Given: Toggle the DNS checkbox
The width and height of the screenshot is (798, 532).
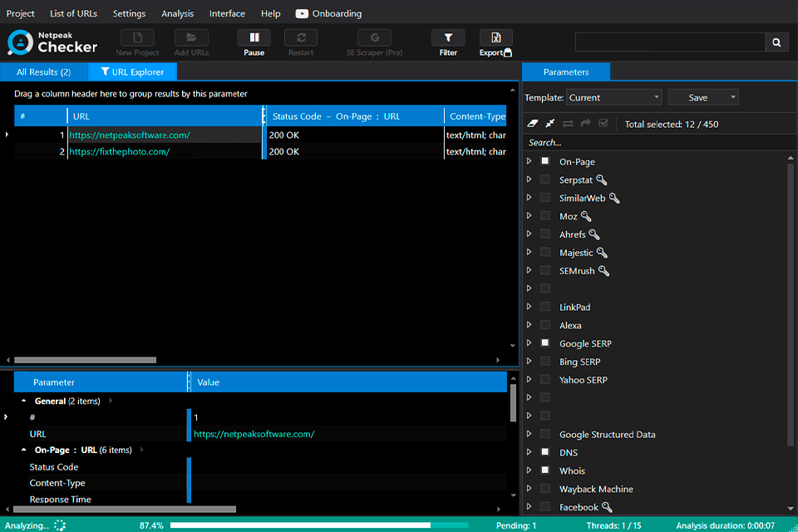Looking at the screenshot, I should pos(545,452).
